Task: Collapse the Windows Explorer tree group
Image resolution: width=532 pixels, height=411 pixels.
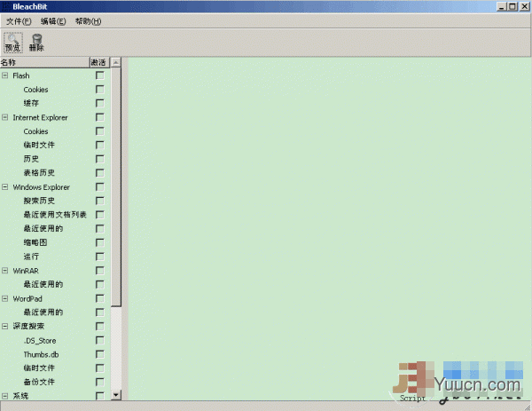Action: click(x=4, y=186)
